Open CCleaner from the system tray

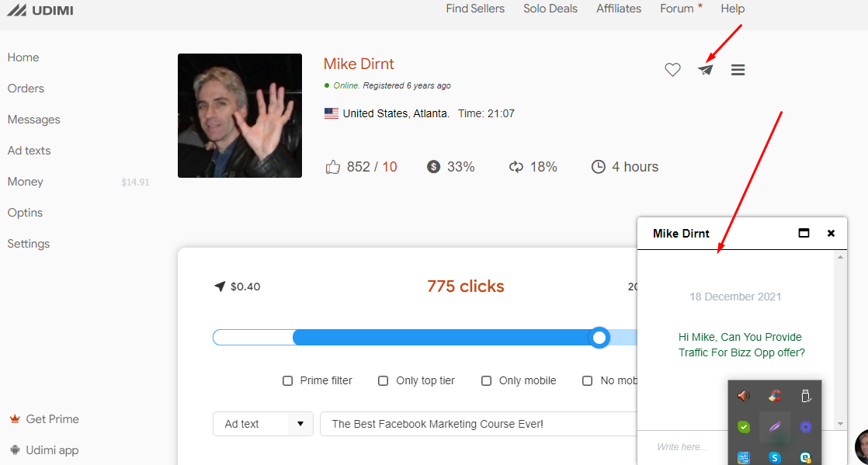775,396
